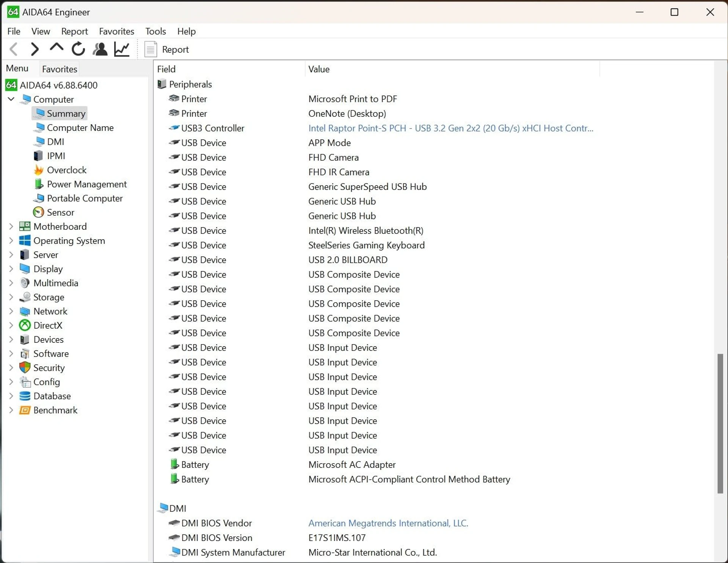The height and width of the screenshot is (563, 728).
Task: Click the vertical scrollbar thumb
Action: pyautogui.click(x=720, y=423)
